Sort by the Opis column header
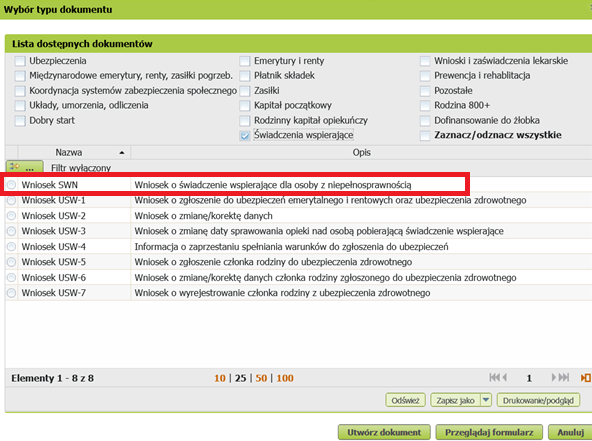 (361, 153)
